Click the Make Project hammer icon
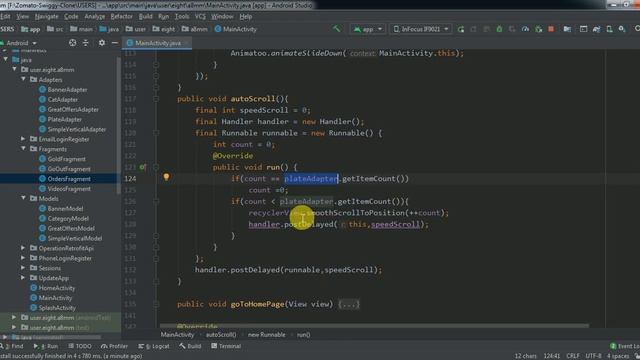The image size is (640, 360). 337,29
